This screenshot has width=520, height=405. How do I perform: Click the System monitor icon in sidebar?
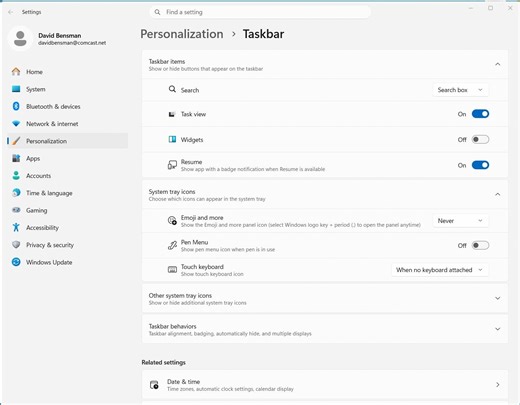[x=16, y=89]
